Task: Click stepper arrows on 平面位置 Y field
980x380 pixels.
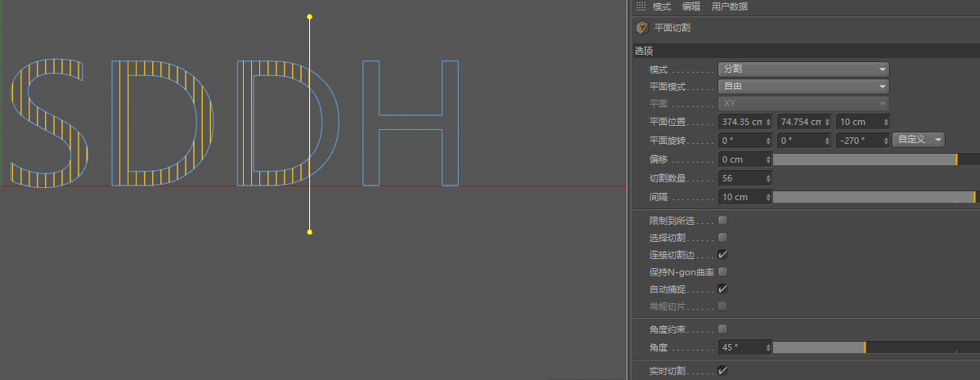Action: coord(828,122)
